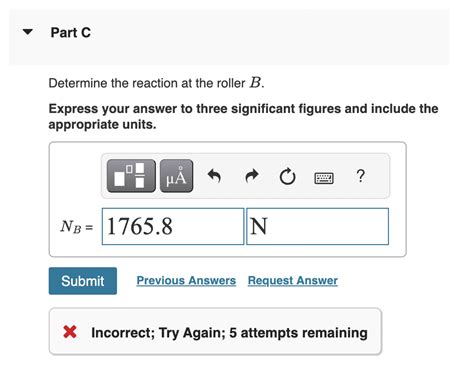Redo entry with the forward arrow
The width and height of the screenshot is (474, 391).
[x=252, y=176]
